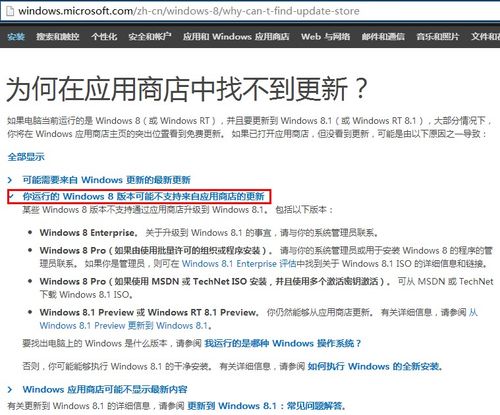Open '更新到 Windows 8.1:常见问题解答' link

pos(266,406)
